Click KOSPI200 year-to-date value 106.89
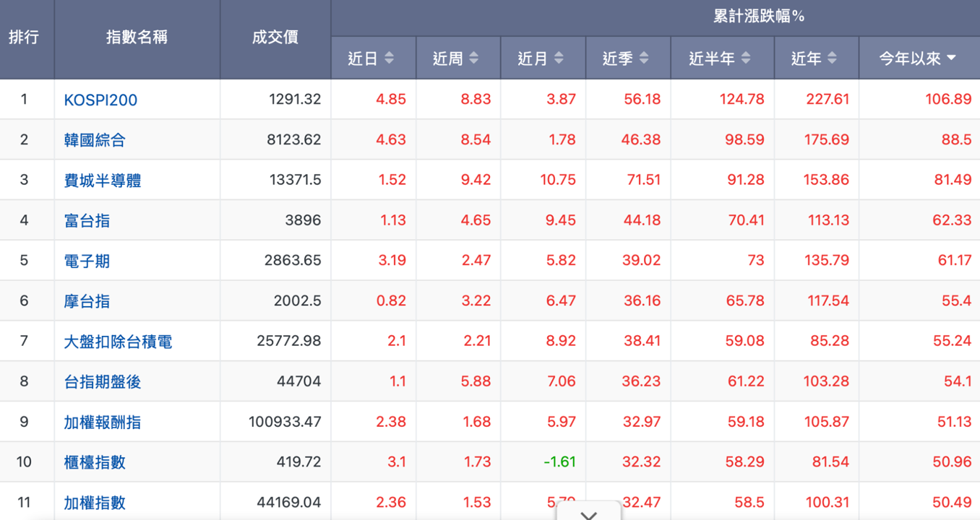 (948, 100)
